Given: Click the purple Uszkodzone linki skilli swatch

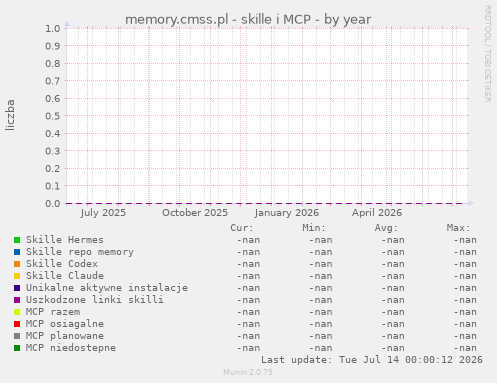Looking at the screenshot, I should pyautogui.click(x=17, y=300).
